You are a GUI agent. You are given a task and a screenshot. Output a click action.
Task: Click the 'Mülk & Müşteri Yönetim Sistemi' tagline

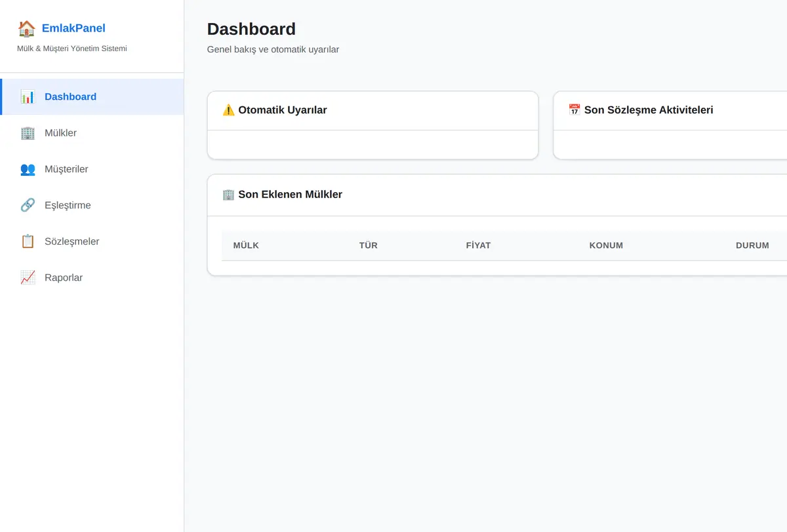tap(72, 49)
